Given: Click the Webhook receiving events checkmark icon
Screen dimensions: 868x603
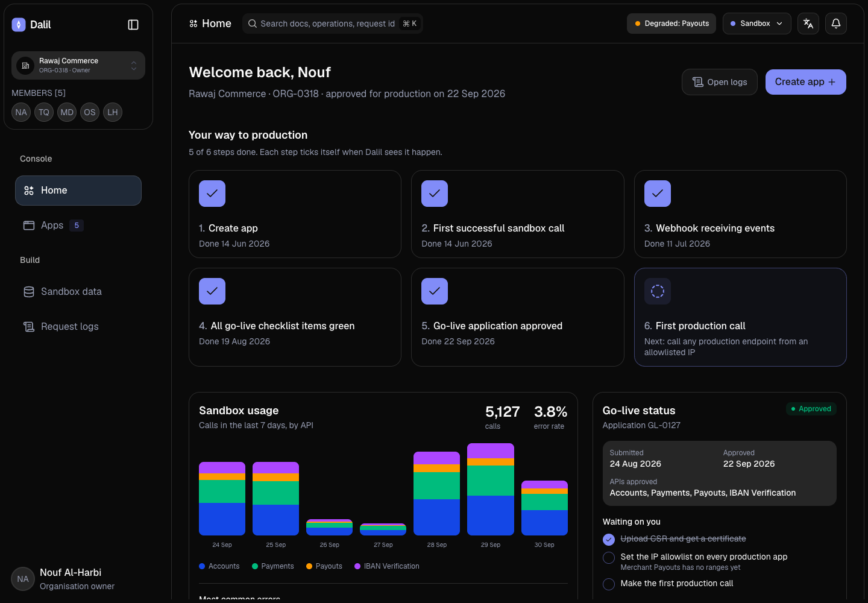Looking at the screenshot, I should [658, 194].
